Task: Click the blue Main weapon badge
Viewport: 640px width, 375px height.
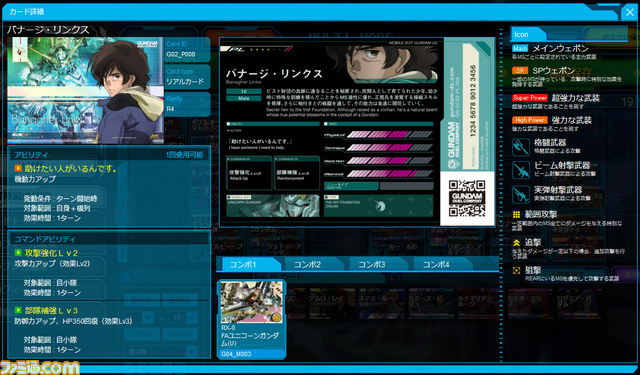Action: point(520,48)
